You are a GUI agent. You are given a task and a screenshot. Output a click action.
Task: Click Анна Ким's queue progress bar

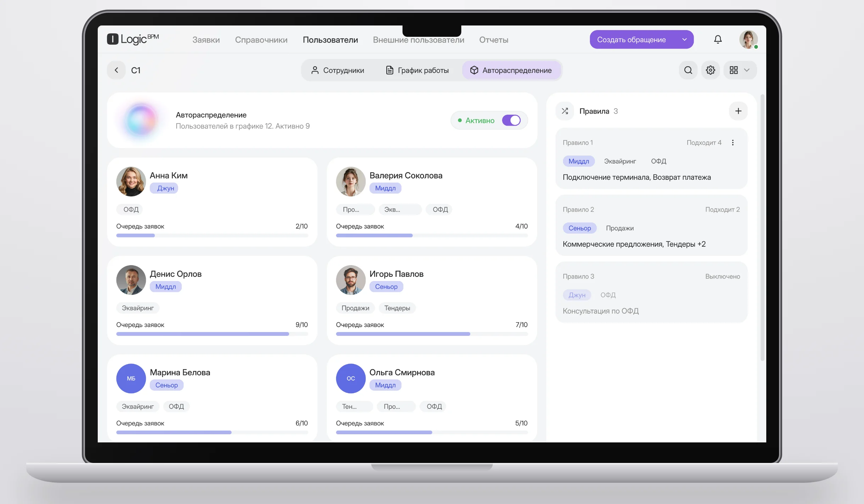click(212, 235)
